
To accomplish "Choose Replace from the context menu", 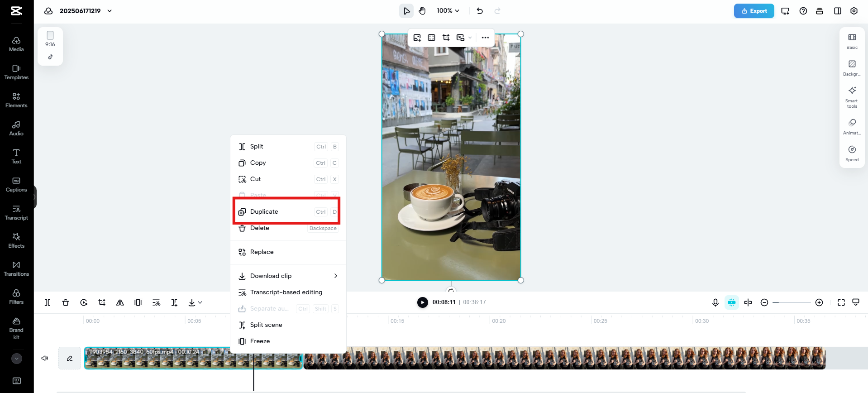I will point(288,252).
